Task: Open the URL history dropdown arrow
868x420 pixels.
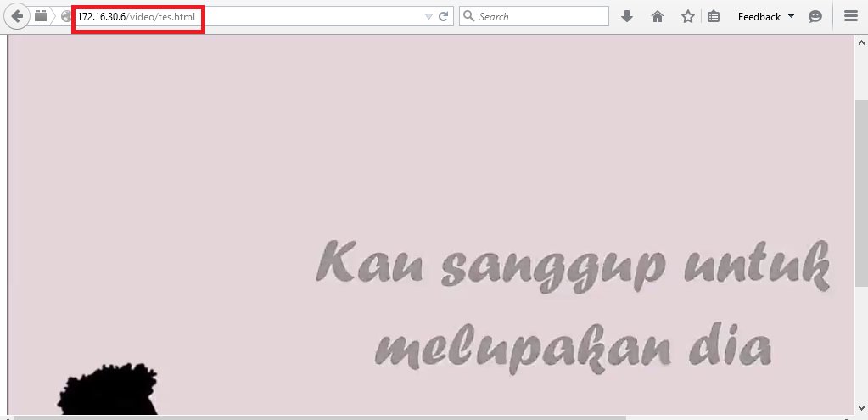Action: (428, 17)
